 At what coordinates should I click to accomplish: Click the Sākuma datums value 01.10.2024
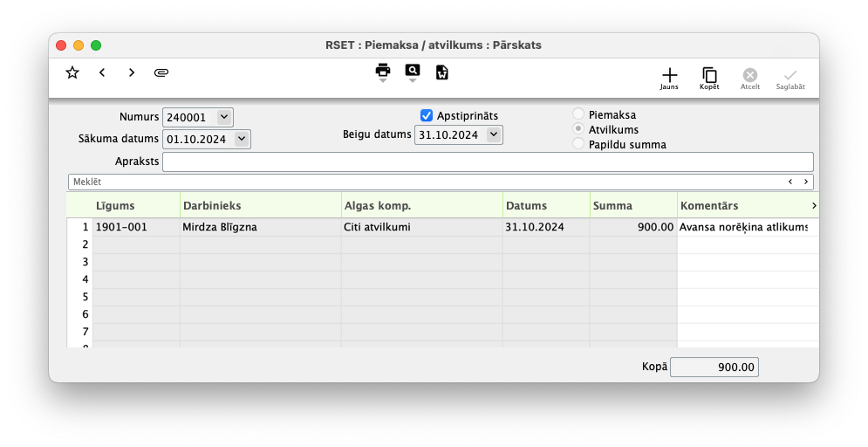[198, 140]
